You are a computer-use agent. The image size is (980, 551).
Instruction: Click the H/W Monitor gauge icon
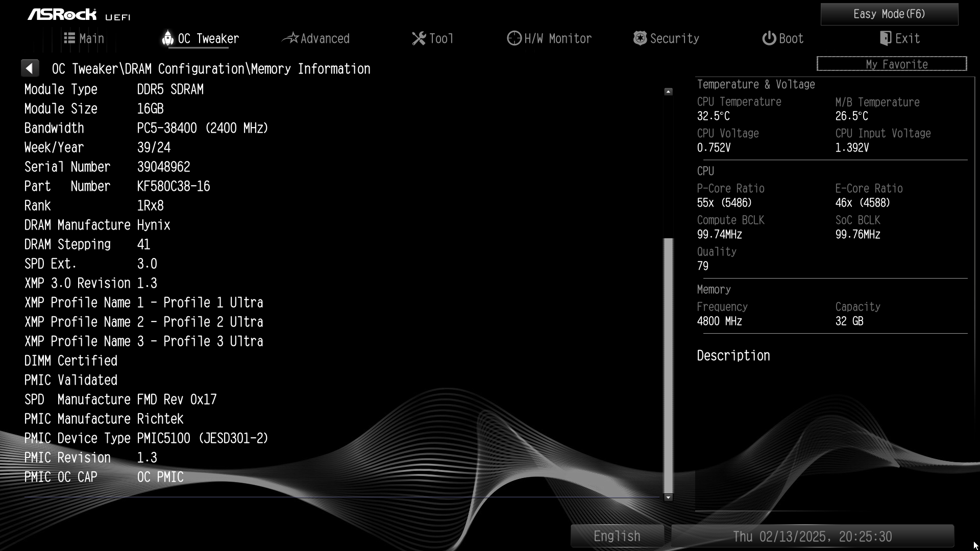click(x=514, y=38)
